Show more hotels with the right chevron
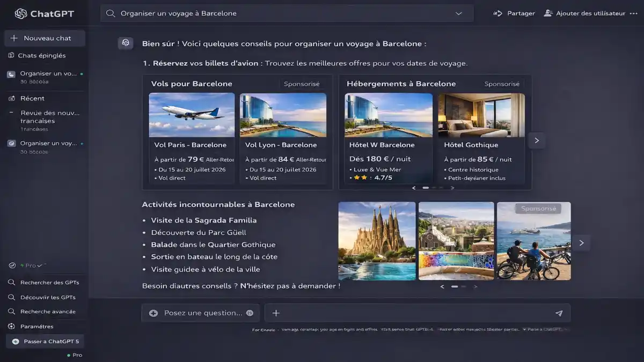 point(536,140)
